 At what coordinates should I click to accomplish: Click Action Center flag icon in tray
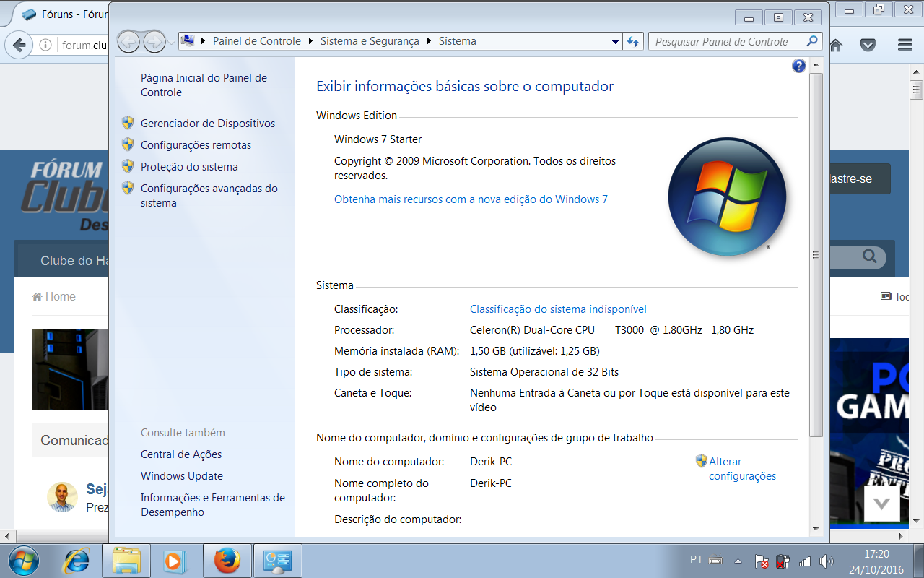point(762,561)
